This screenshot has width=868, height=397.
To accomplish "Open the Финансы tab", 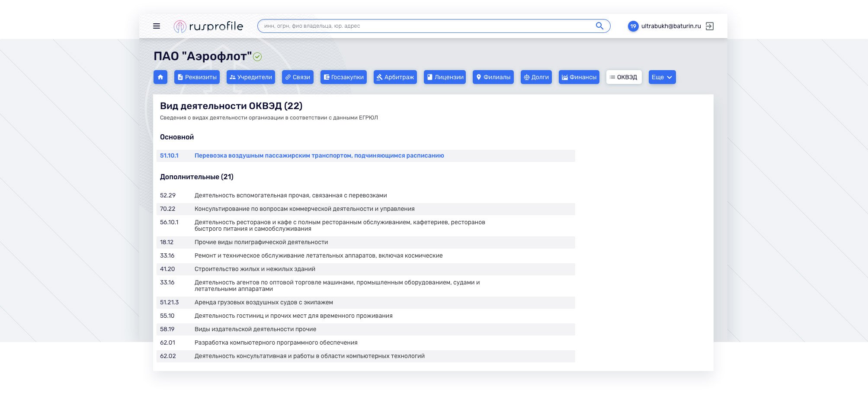I will pos(579,77).
